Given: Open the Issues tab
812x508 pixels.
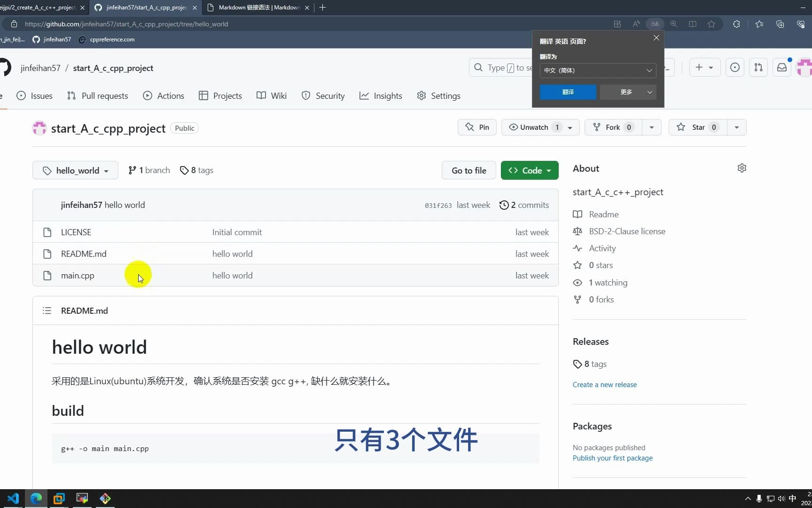Looking at the screenshot, I should click(x=34, y=95).
